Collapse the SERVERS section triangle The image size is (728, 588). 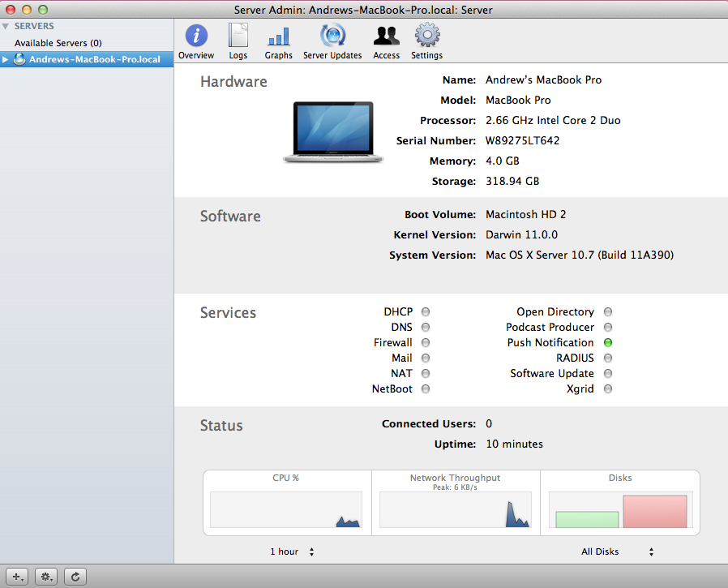tap(6, 27)
